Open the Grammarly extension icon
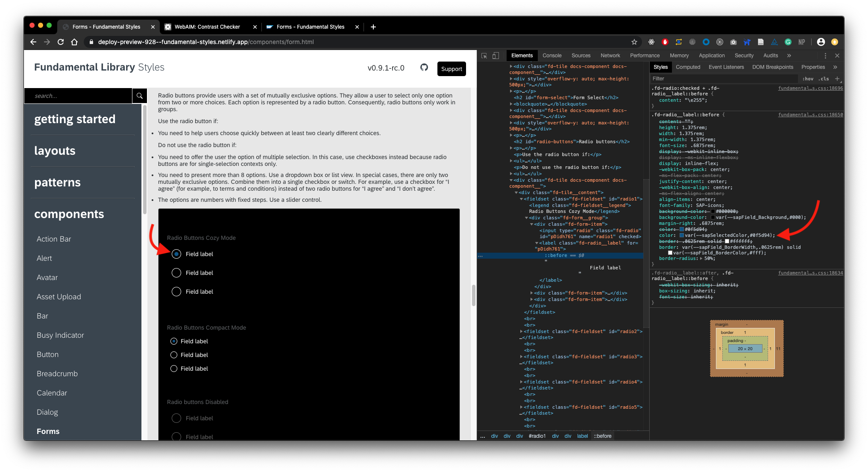Screen dimensions: 868x472 pos(788,42)
